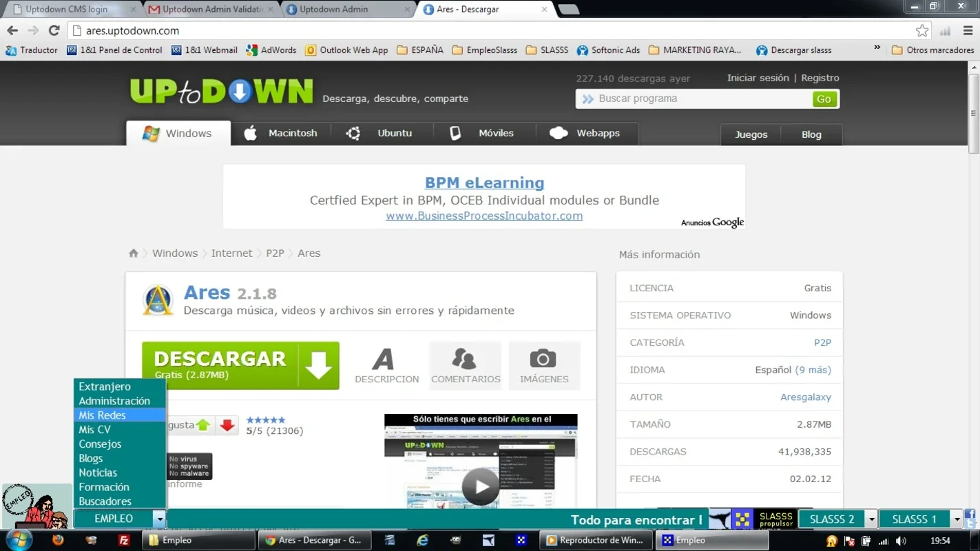
Task: Select Administración from the menu
Action: point(120,401)
